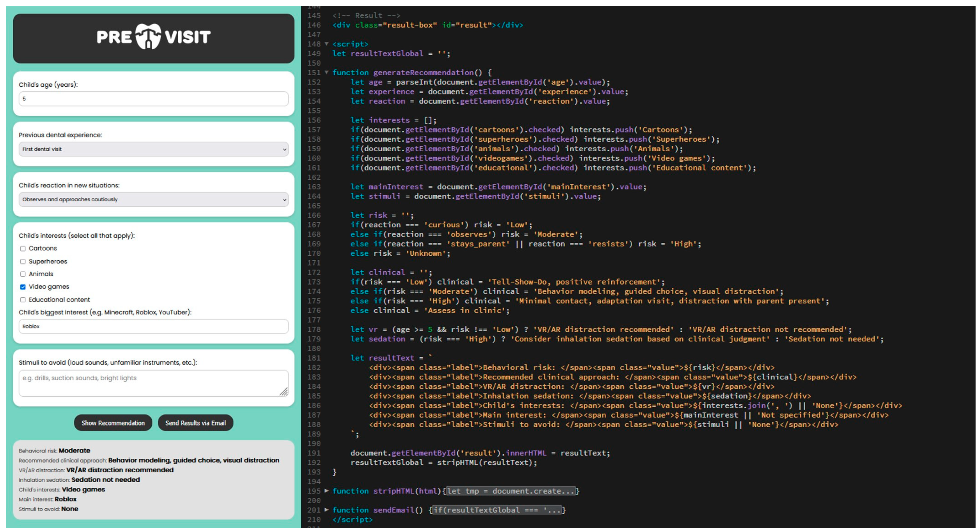Check the Animals checkbox

(23, 274)
